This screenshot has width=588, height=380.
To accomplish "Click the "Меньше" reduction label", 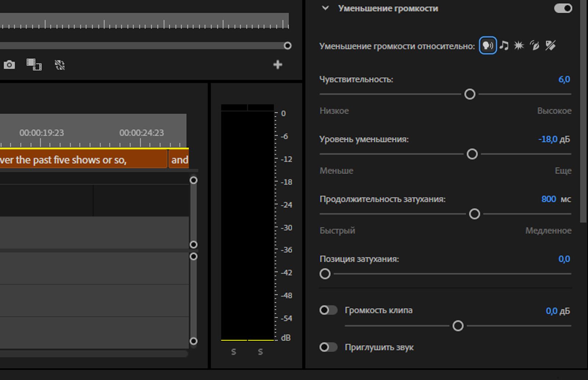I will point(336,171).
